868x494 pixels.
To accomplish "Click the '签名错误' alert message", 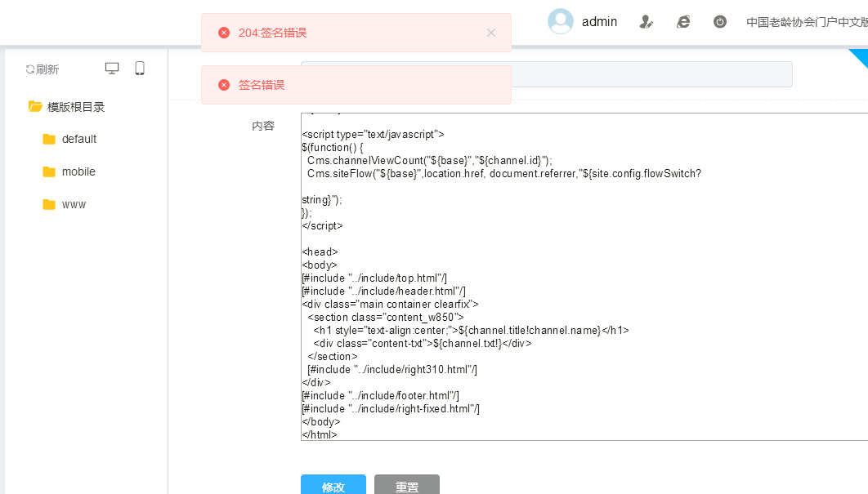I will [x=262, y=85].
